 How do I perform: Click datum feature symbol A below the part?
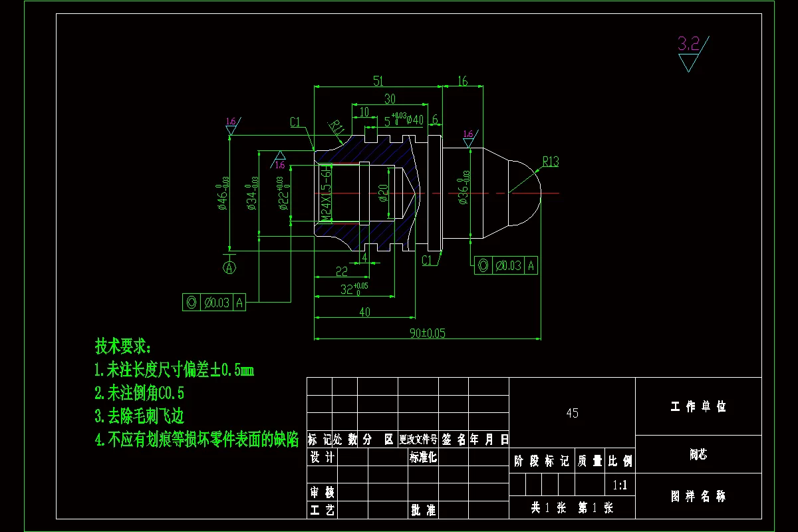(x=229, y=267)
